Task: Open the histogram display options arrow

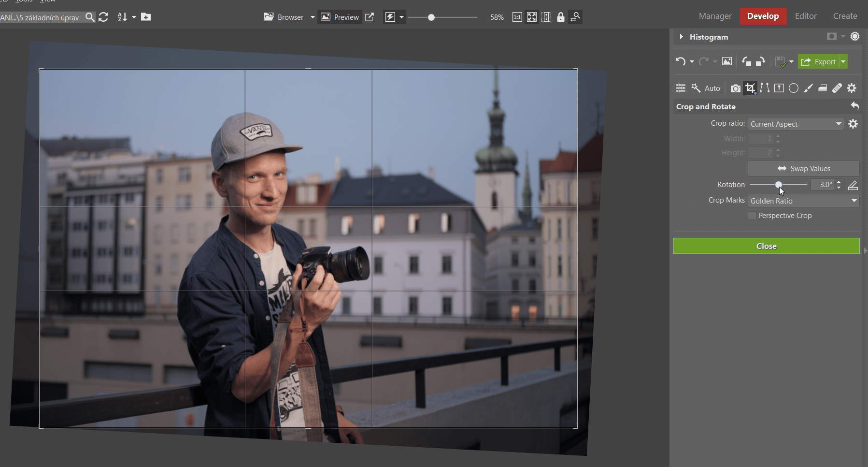Action: click(x=843, y=36)
